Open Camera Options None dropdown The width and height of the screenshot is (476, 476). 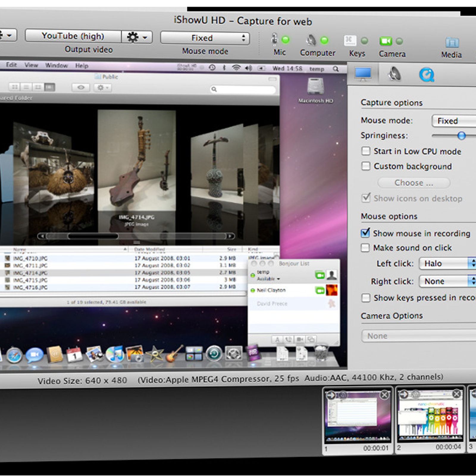point(419,336)
